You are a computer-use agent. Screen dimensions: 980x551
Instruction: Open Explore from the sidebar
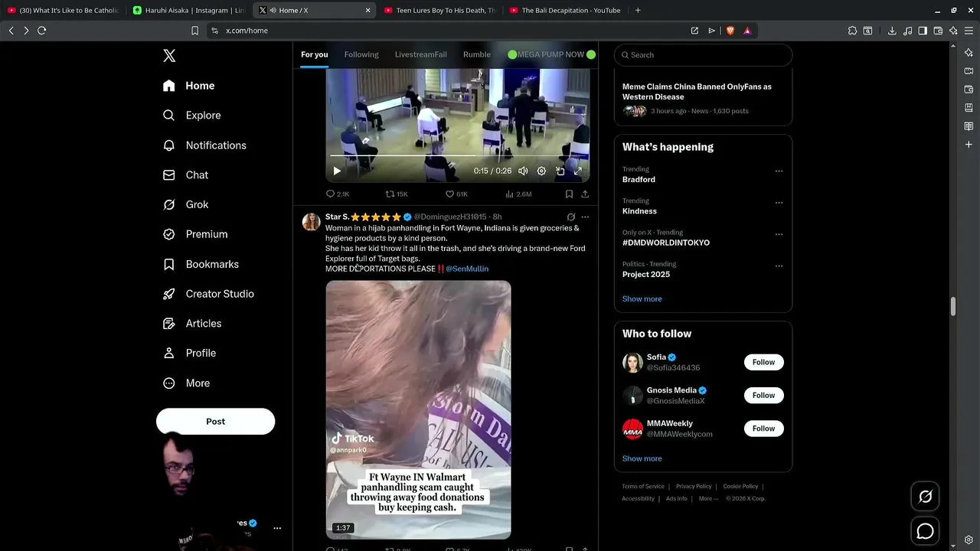[x=192, y=116]
